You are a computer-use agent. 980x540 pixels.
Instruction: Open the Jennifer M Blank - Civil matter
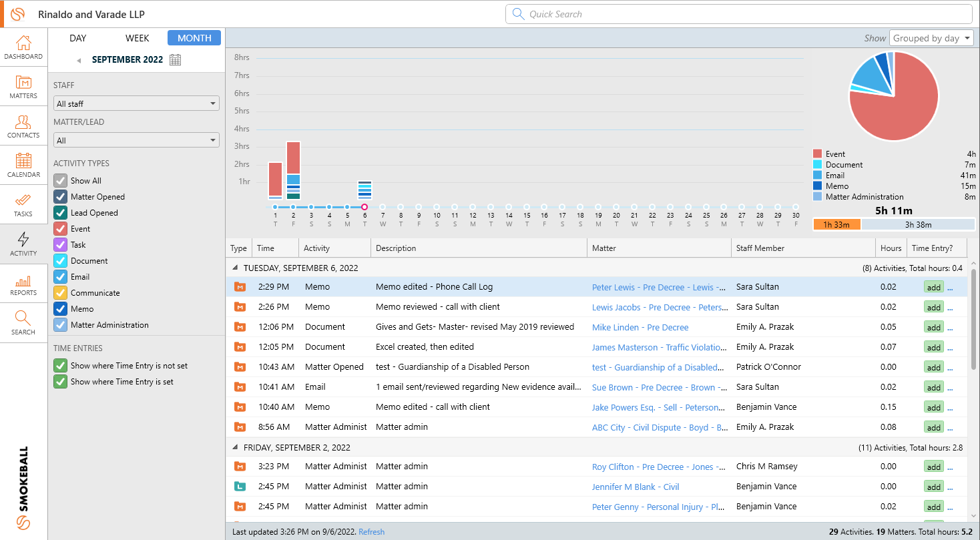pos(636,487)
